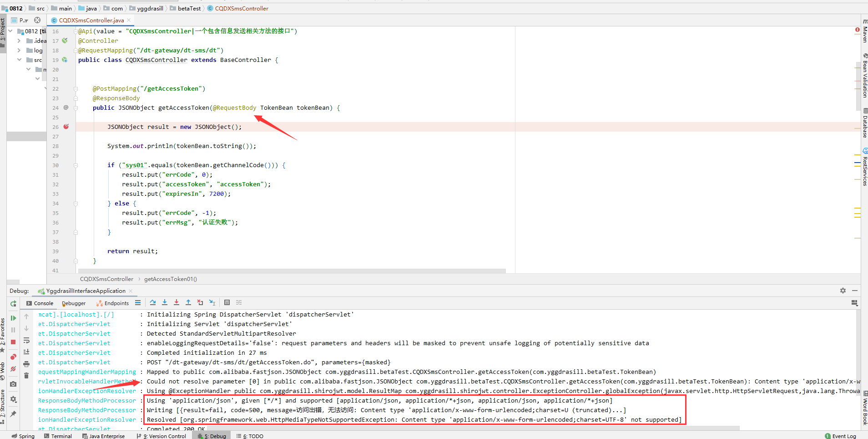Close YggdrasillInterfaceApplication debug tab
868x439 pixels.
131,291
